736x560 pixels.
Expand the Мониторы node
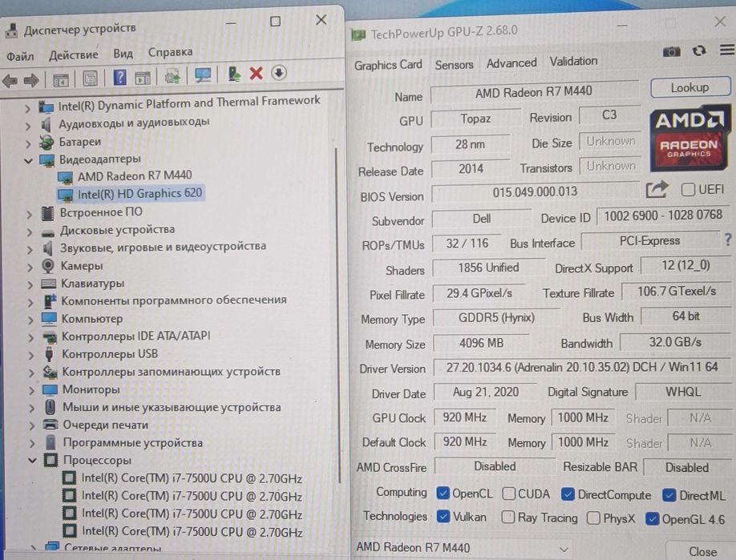click(31, 391)
